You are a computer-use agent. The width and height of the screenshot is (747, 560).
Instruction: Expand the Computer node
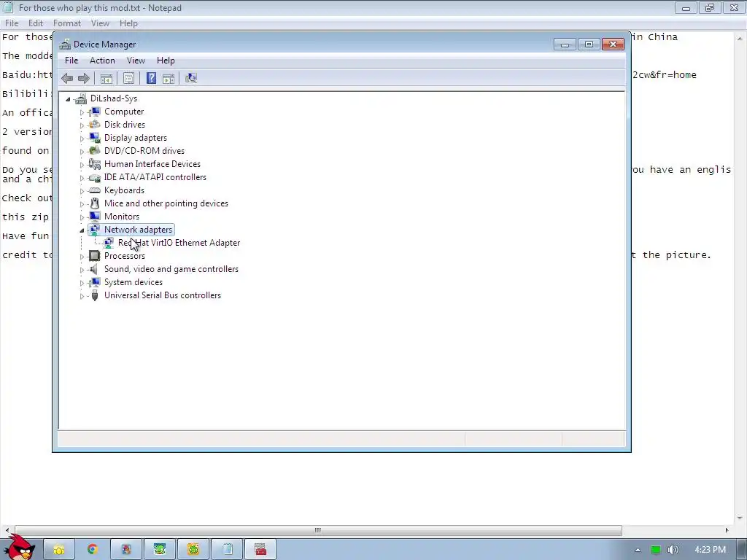tap(82, 112)
